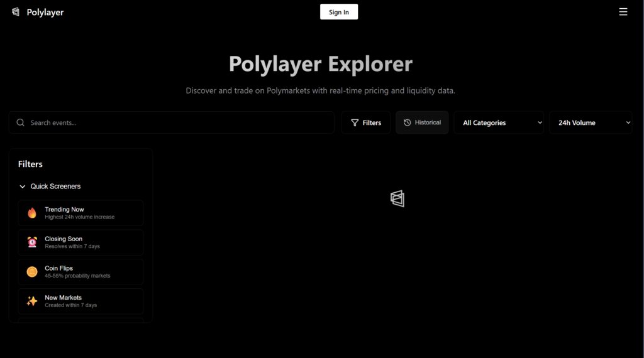Click the Polylayer brand name link
This screenshot has width=644, height=358.
[x=45, y=12]
